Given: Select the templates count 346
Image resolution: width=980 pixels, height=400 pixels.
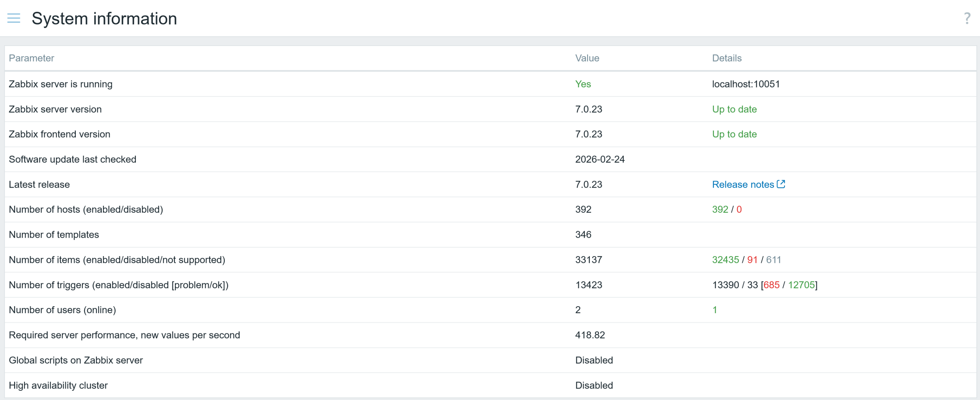Looking at the screenshot, I should [583, 235].
